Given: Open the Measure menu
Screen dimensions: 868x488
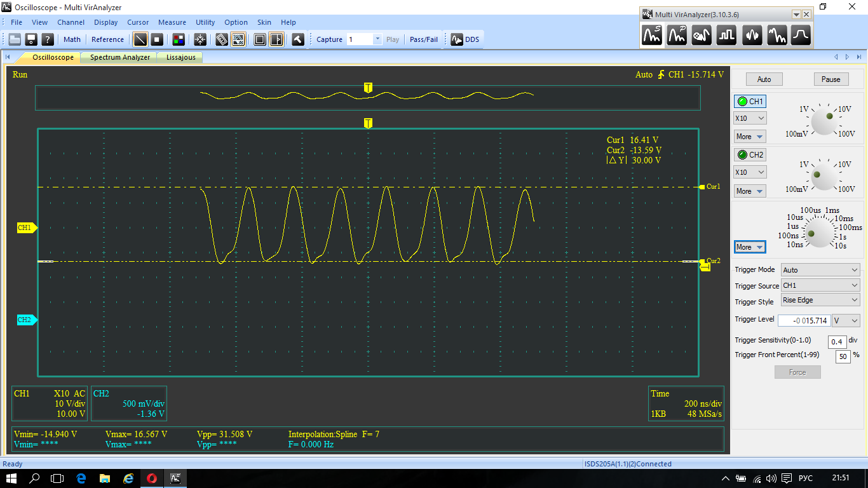Looking at the screenshot, I should pos(172,22).
